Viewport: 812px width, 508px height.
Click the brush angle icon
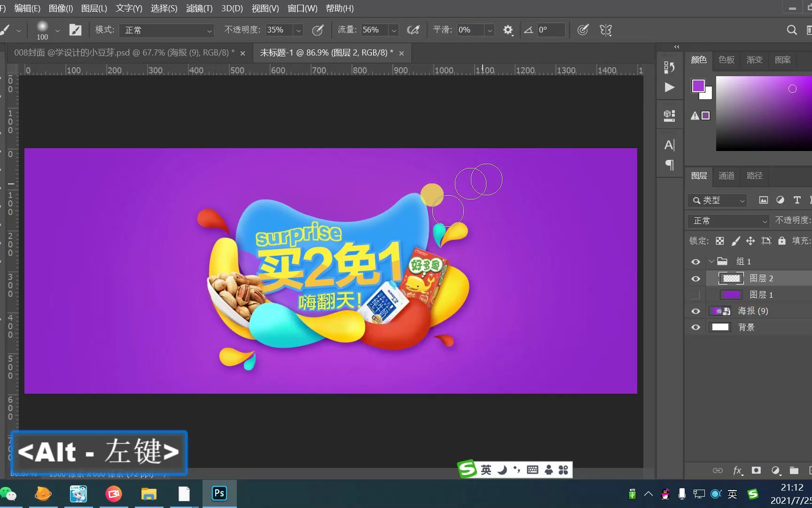pyautogui.click(x=529, y=30)
